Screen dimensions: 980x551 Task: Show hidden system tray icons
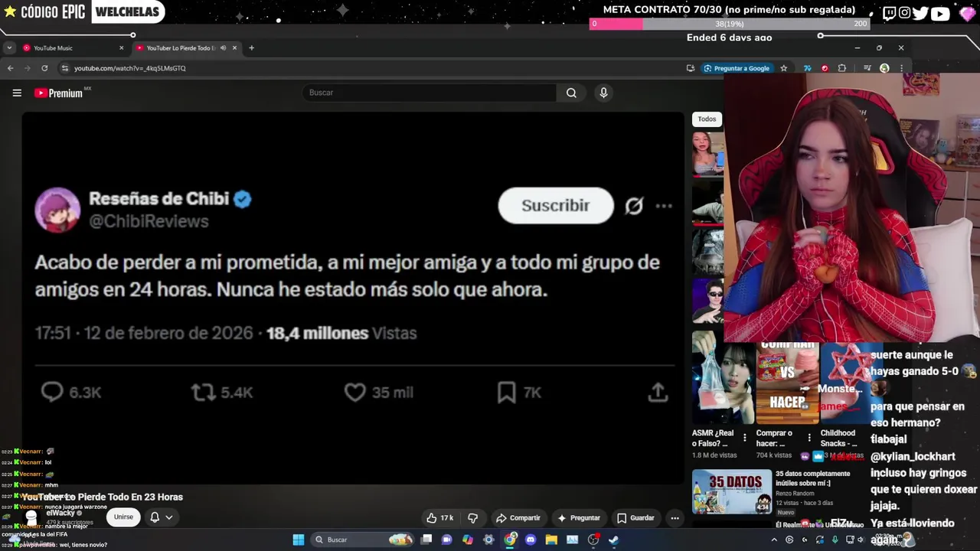(774, 540)
